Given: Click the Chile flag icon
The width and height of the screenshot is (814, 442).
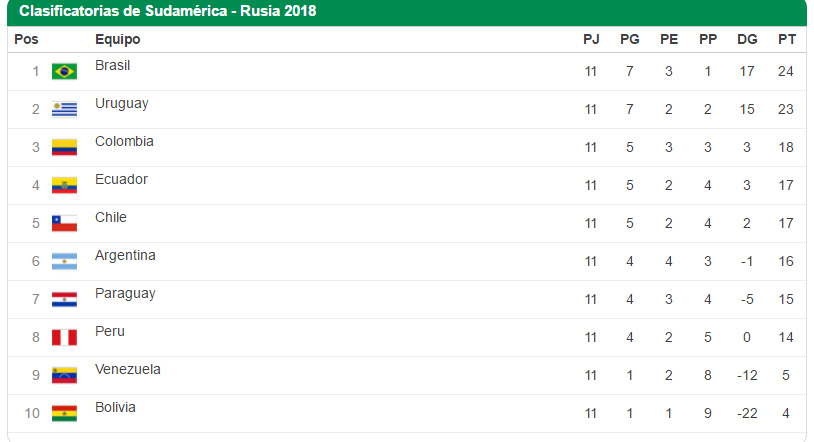Looking at the screenshot, I should coord(64,223).
